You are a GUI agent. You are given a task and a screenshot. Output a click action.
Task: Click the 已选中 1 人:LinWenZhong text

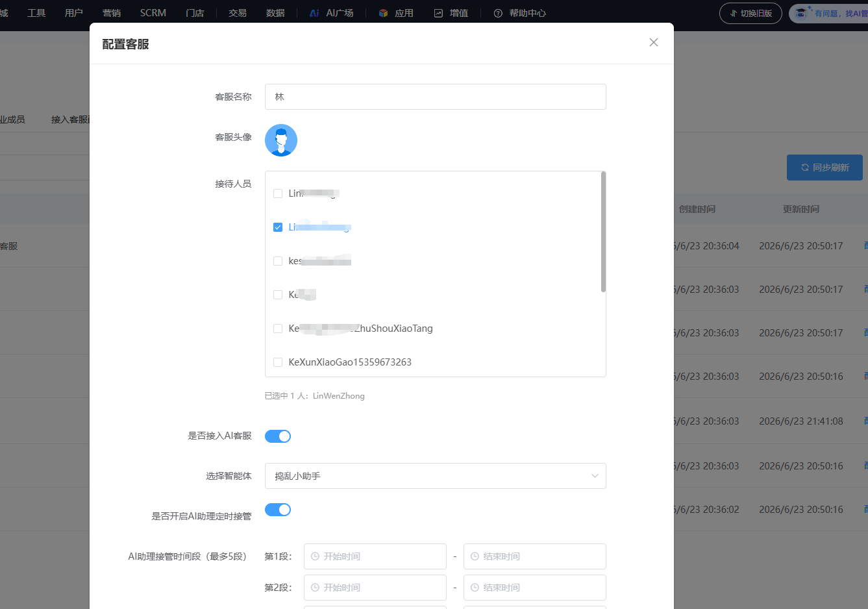[x=315, y=396]
